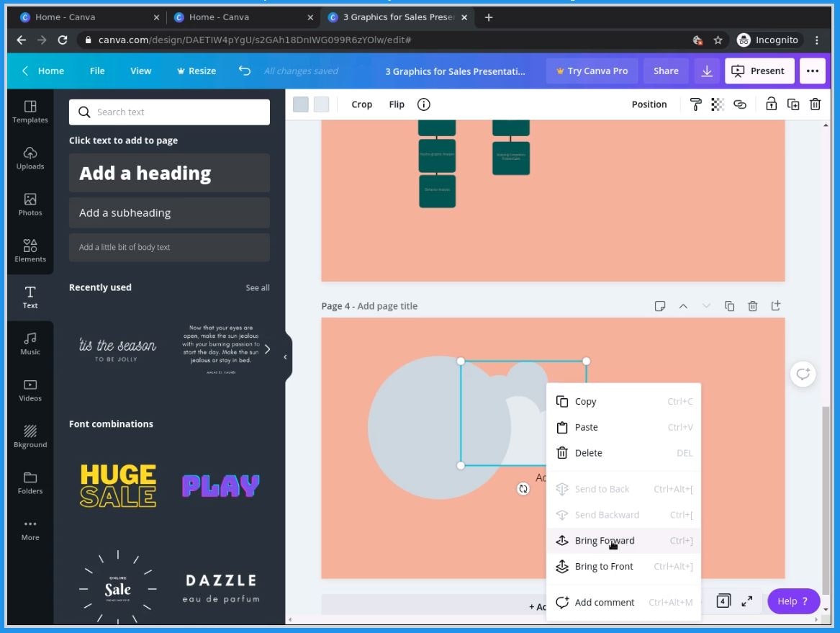840x633 pixels.
Task: Switch to the Photos panel
Action: point(30,204)
